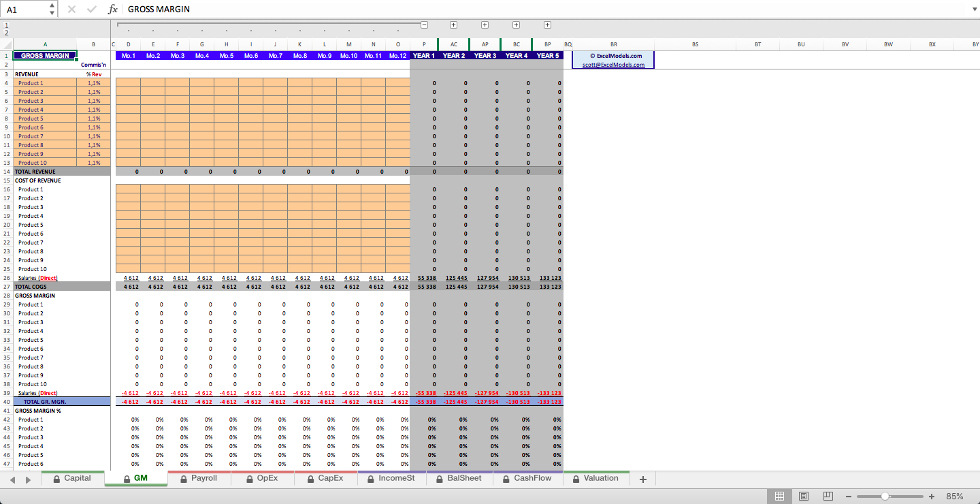
Task: Select column header P
Action: [x=423, y=44]
